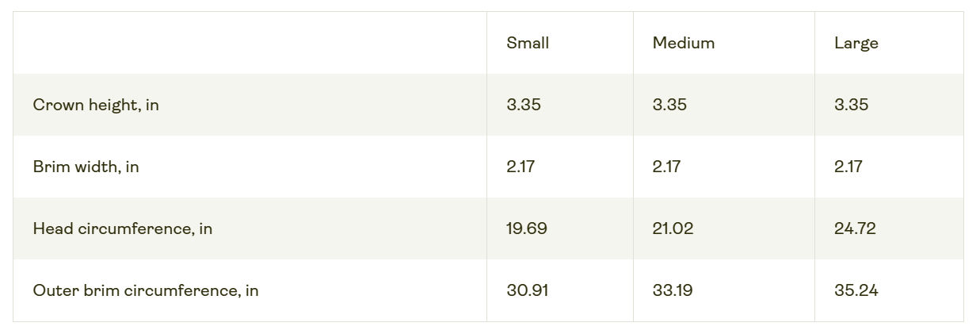Click Small head circumference 19.69

[x=527, y=228]
